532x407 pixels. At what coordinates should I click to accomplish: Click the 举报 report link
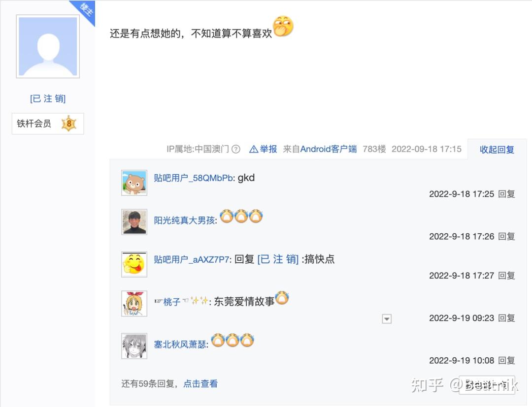click(x=268, y=149)
